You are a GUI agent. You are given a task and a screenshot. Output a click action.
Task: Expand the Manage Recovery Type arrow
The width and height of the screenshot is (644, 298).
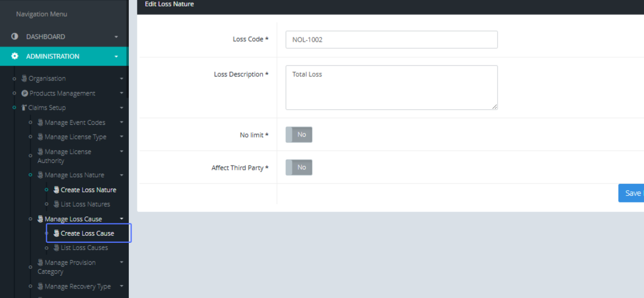tap(122, 287)
